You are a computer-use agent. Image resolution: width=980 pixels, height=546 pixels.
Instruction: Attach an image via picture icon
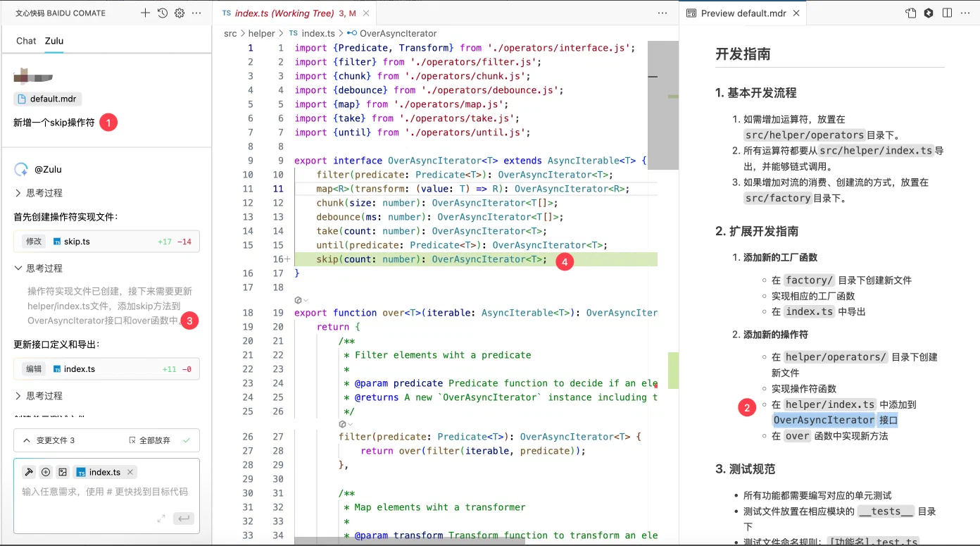[63, 472]
